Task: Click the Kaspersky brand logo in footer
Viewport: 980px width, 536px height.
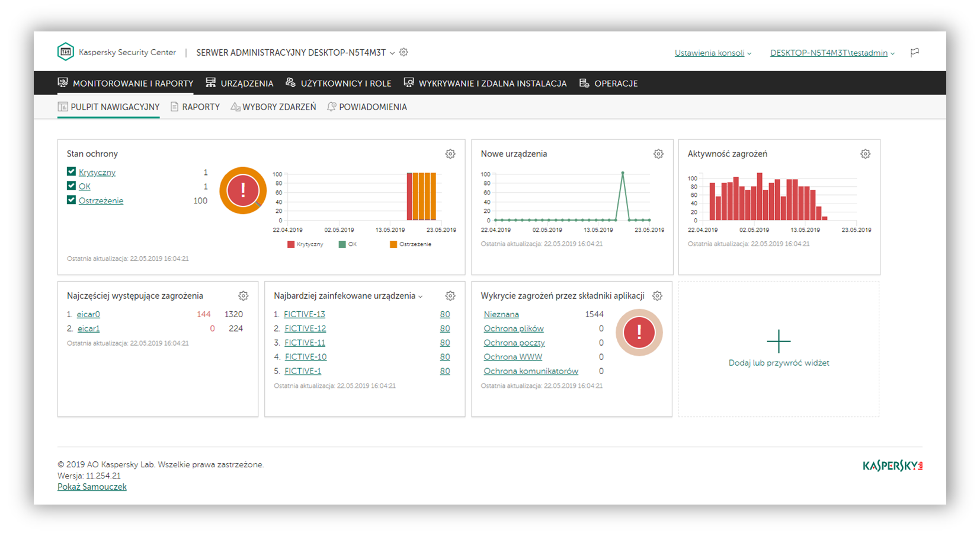Action: 892,466
